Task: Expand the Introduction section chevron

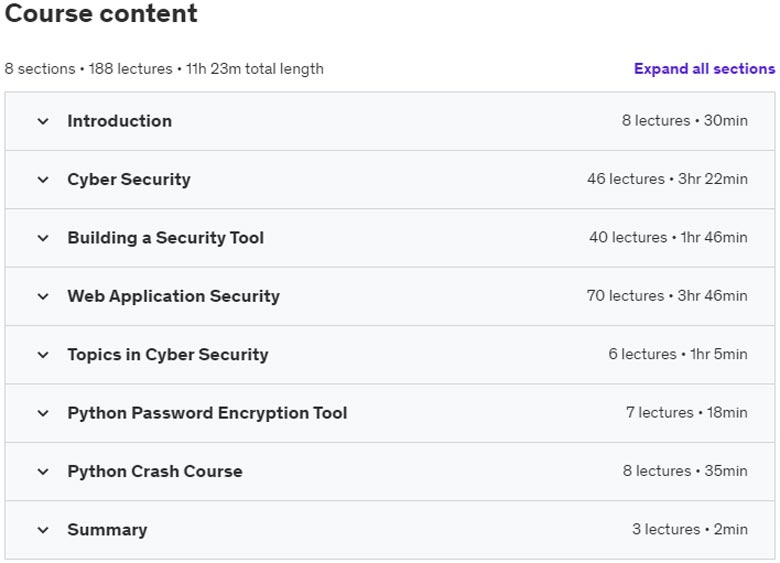Action: click(43, 121)
